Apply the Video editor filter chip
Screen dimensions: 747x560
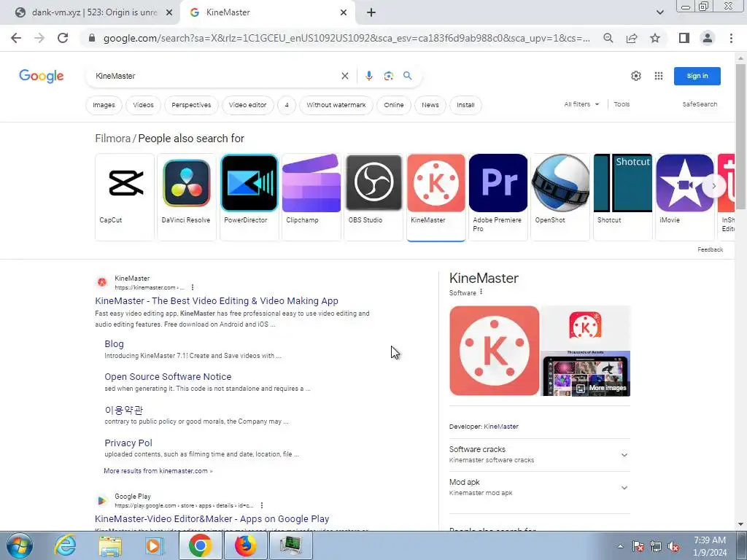coord(248,105)
